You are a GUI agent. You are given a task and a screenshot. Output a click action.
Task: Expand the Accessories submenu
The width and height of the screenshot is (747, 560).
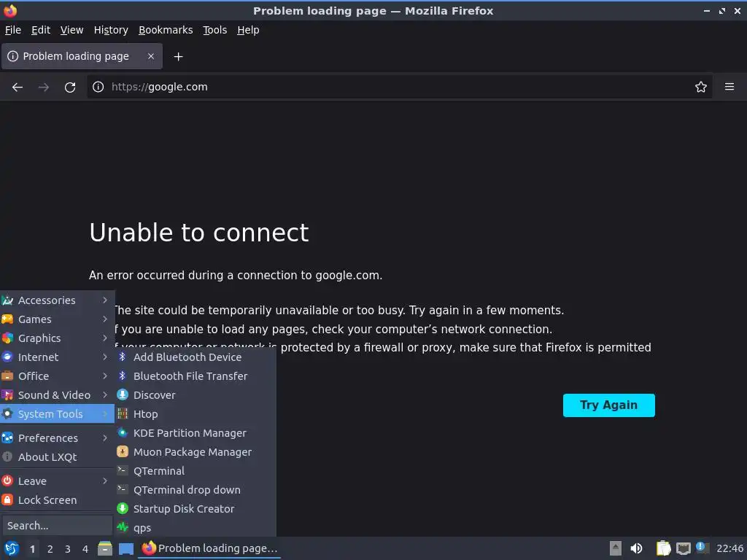click(x=57, y=300)
